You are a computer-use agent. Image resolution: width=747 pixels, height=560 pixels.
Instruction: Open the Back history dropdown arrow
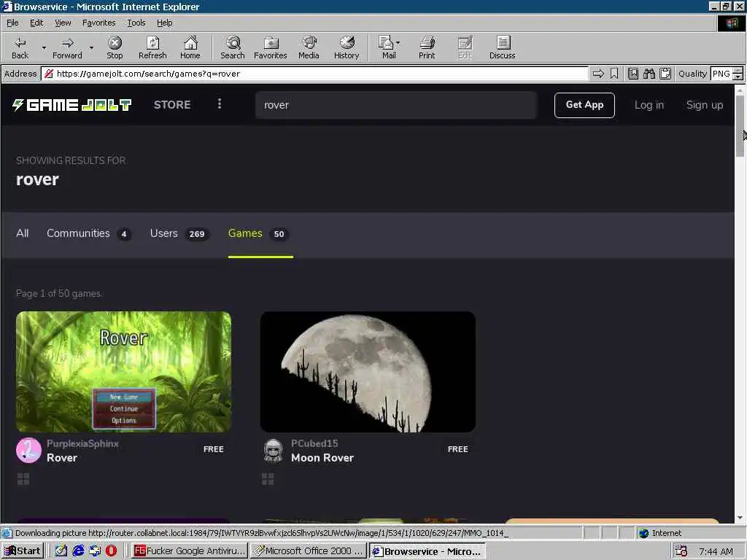(x=44, y=47)
